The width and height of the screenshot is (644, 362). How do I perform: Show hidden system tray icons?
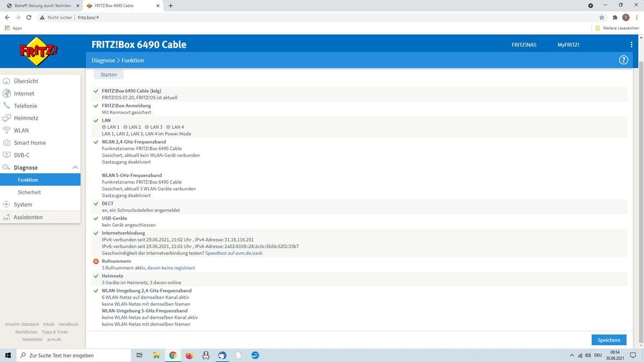pyautogui.click(x=571, y=355)
